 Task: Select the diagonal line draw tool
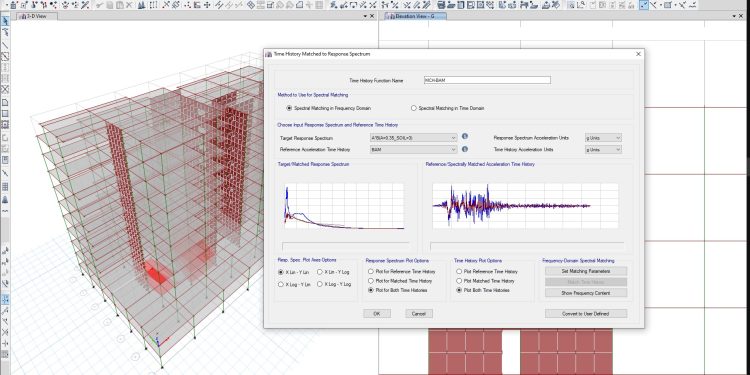pos(5,45)
